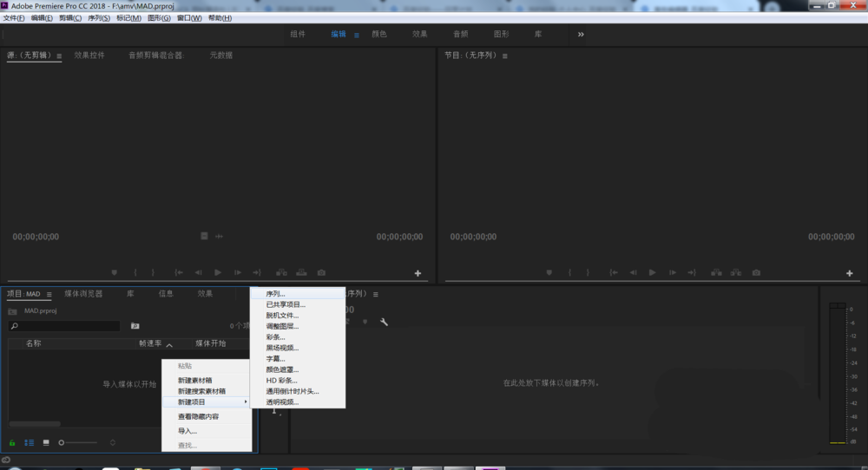Open sort icons control in project panel
Screen dimensions: 868x470
112,442
